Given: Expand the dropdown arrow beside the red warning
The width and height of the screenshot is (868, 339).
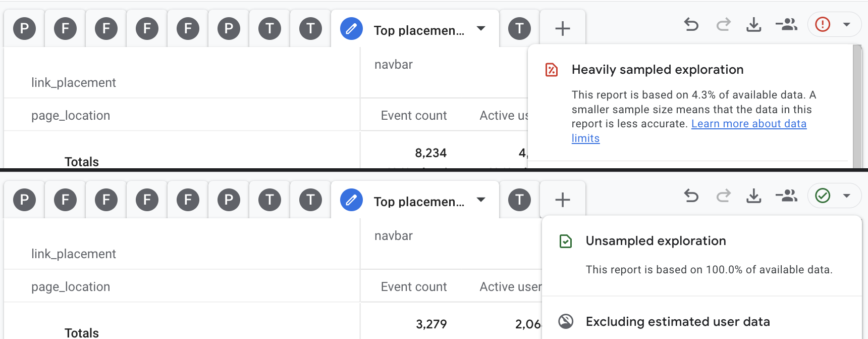Looking at the screenshot, I should pyautogui.click(x=847, y=24).
